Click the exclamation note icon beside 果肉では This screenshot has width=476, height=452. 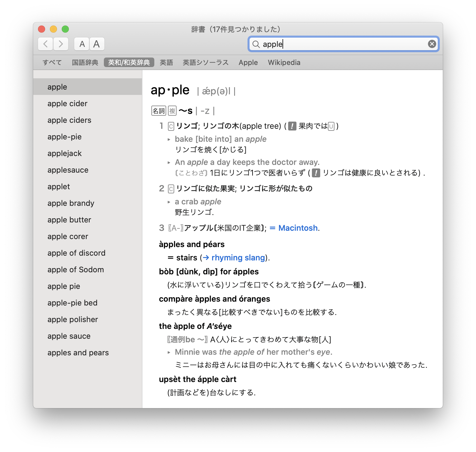[292, 126]
